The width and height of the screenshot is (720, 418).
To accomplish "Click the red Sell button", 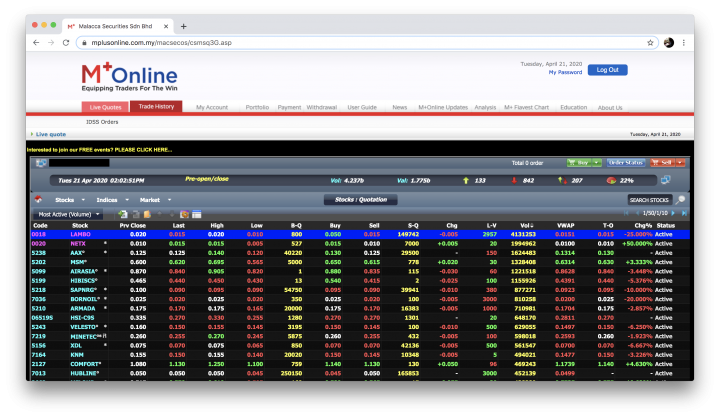I will [663, 163].
